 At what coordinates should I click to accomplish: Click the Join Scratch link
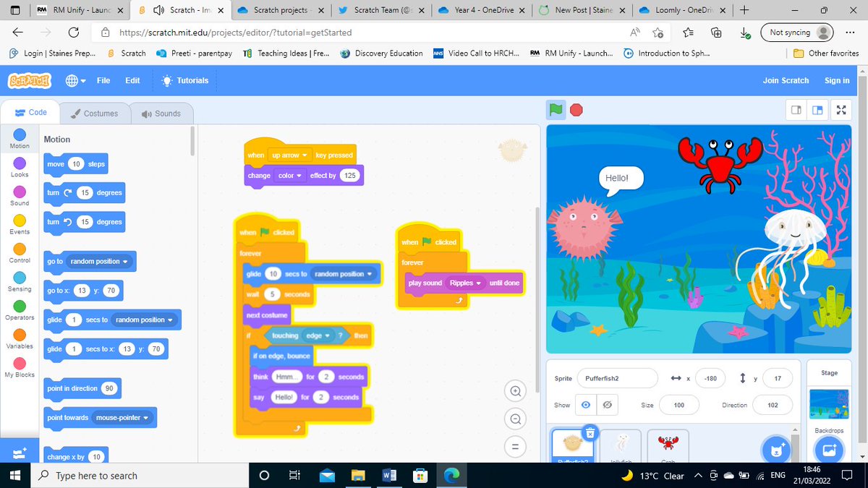pyautogui.click(x=786, y=80)
